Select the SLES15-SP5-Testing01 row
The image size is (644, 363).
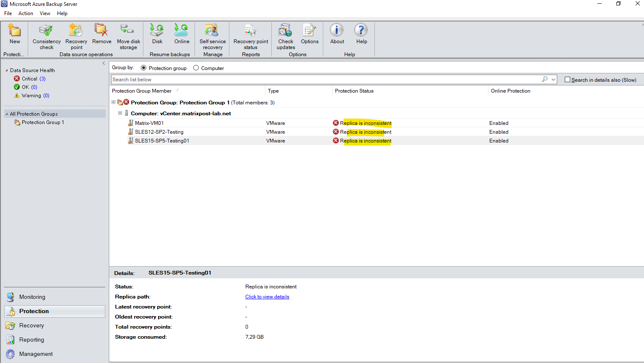(377, 140)
